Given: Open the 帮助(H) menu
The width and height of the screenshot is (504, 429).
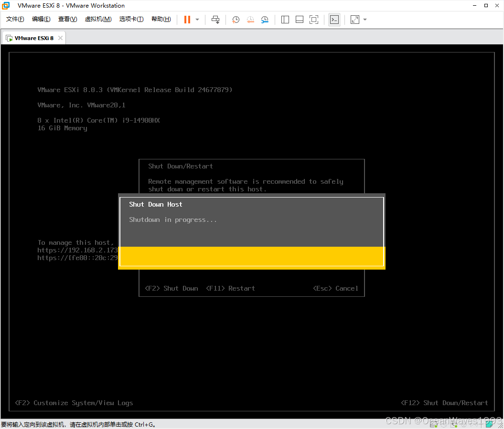Looking at the screenshot, I should click(161, 19).
